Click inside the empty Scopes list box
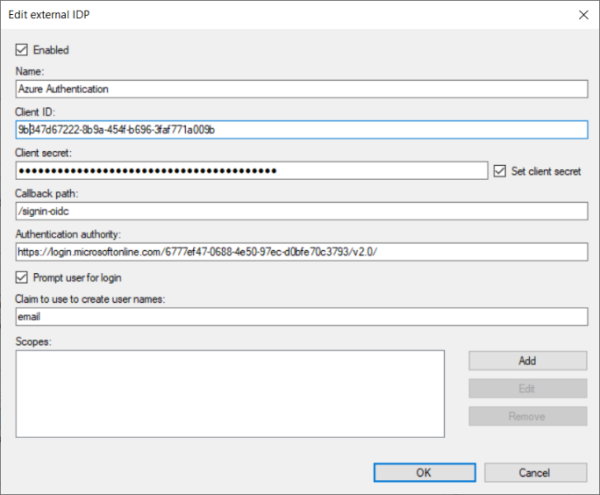Viewport: 600px width, 495px height. click(230, 393)
